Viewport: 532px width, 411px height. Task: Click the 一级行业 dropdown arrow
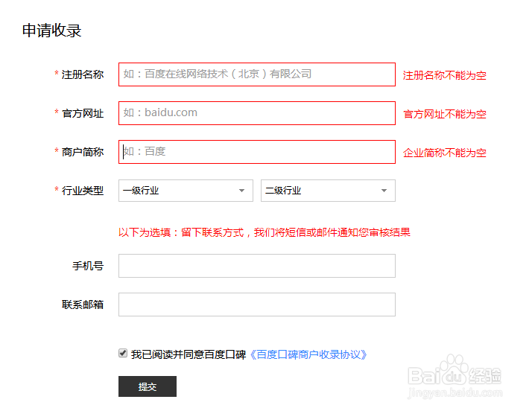pos(241,191)
